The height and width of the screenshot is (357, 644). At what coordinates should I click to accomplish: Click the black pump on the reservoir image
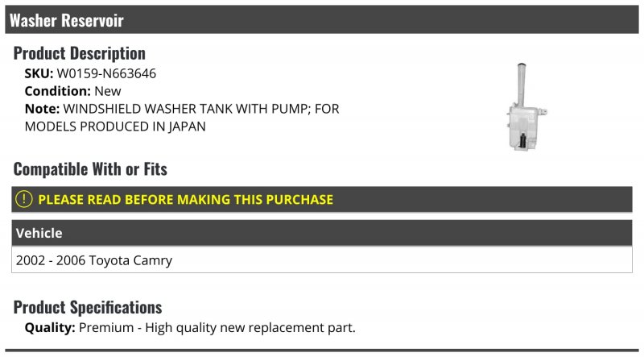[x=522, y=141]
